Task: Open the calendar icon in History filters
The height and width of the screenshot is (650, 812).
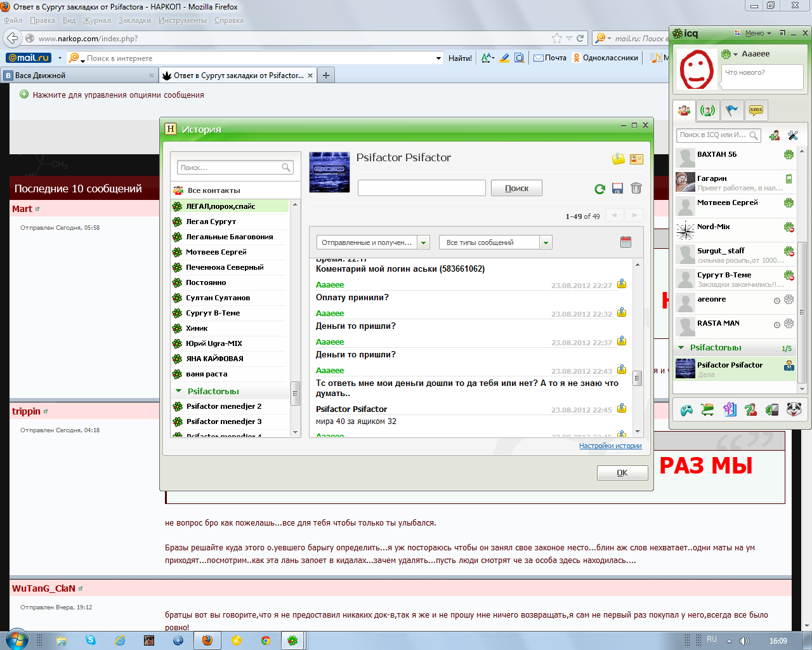Action: click(x=625, y=242)
